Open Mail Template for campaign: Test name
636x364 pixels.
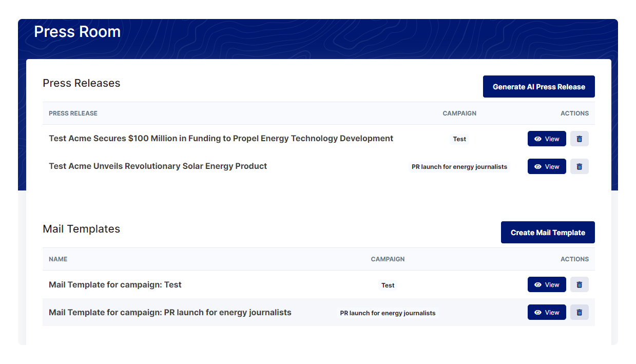coord(115,285)
